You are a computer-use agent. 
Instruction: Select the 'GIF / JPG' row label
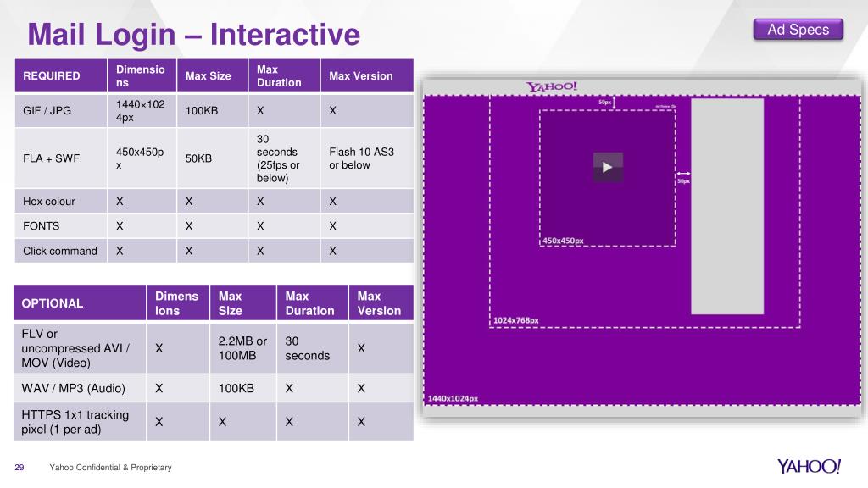[61, 111]
